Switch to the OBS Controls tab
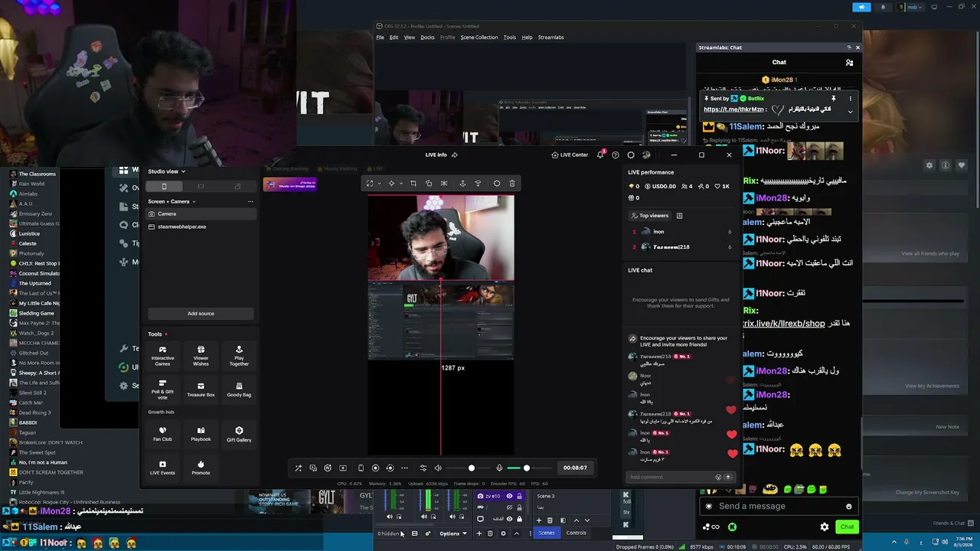980x551 pixels. [577, 533]
